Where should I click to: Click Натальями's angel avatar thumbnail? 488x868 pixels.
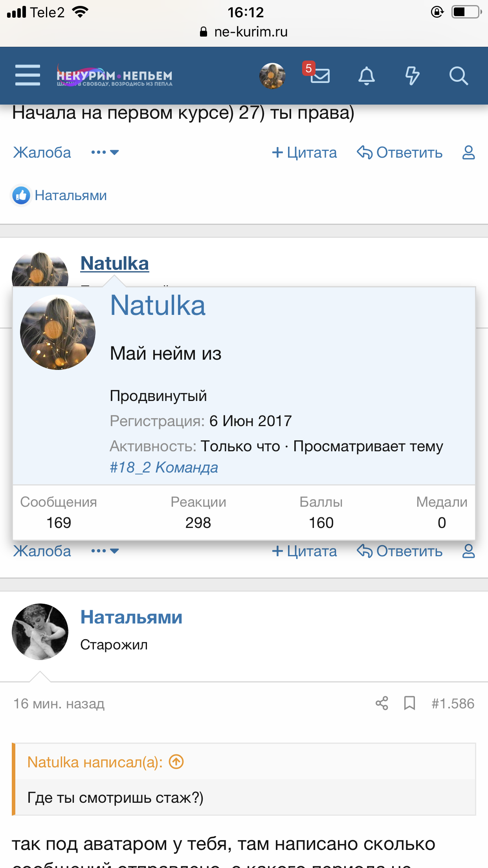pos(40,631)
